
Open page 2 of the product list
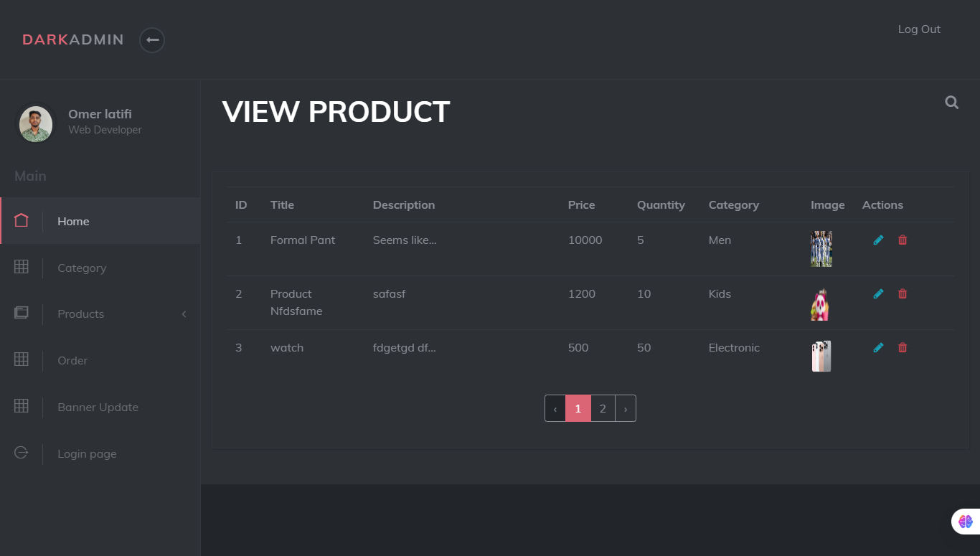point(602,407)
